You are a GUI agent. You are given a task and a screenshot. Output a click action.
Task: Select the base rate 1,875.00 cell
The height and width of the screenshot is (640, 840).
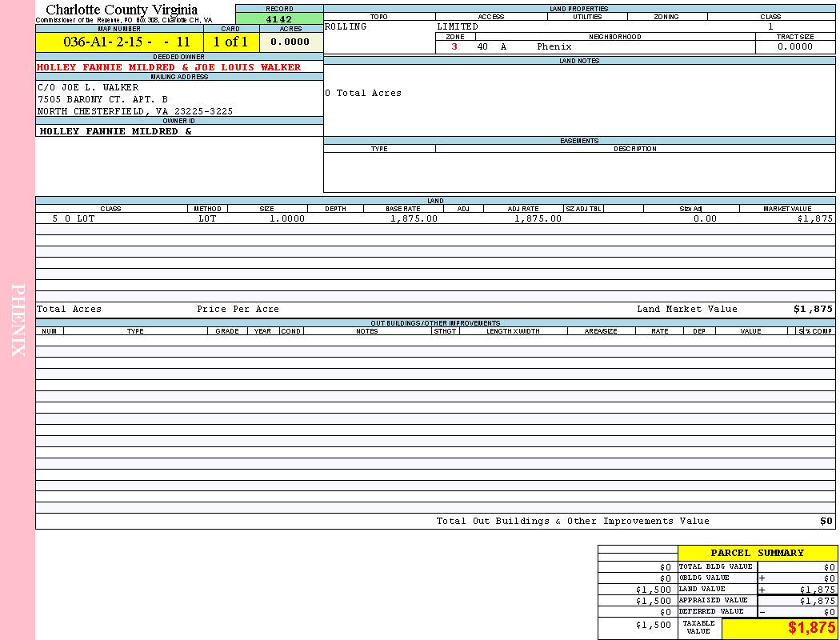pos(414,218)
